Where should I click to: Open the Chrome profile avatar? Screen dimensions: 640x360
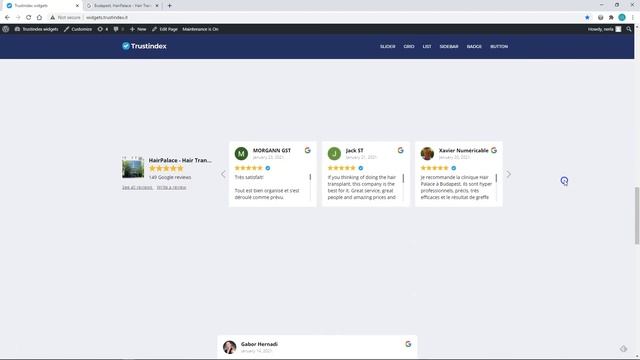click(x=622, y=18)
